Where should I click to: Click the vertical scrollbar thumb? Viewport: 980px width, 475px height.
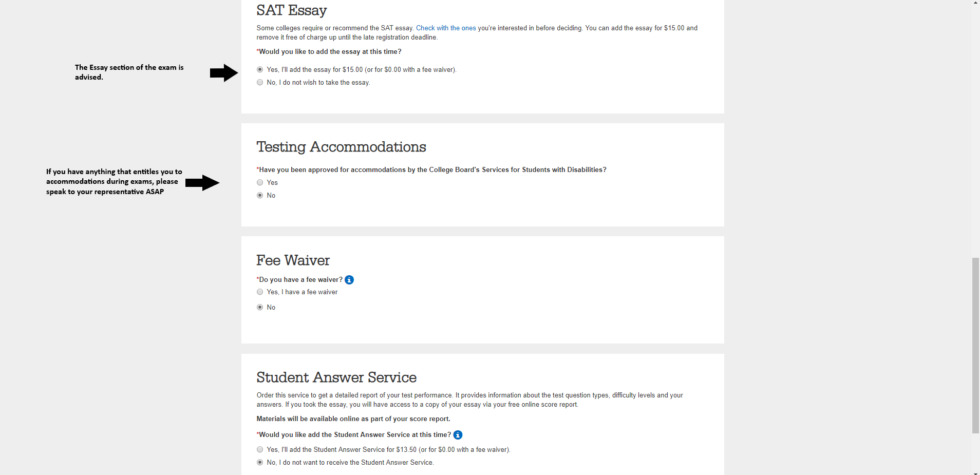coord(975,345)
